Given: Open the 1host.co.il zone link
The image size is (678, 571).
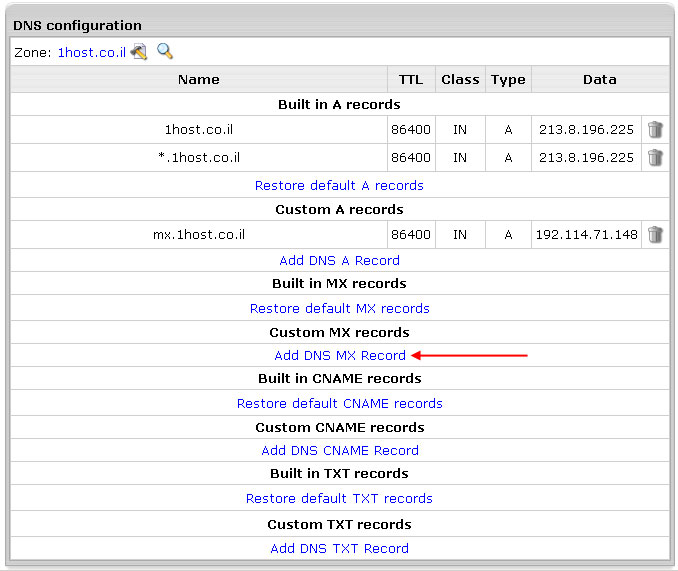Looking at the screenshot, I should 91,52.
